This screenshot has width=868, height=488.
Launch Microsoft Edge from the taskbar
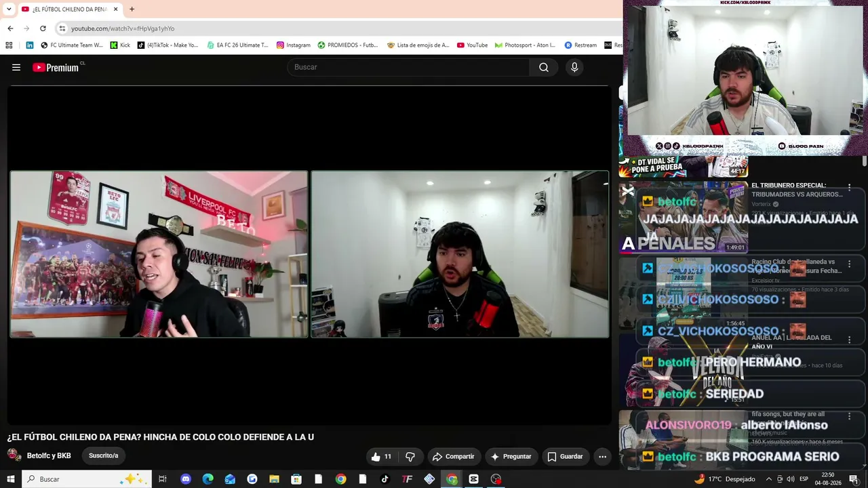pos(208,479)
